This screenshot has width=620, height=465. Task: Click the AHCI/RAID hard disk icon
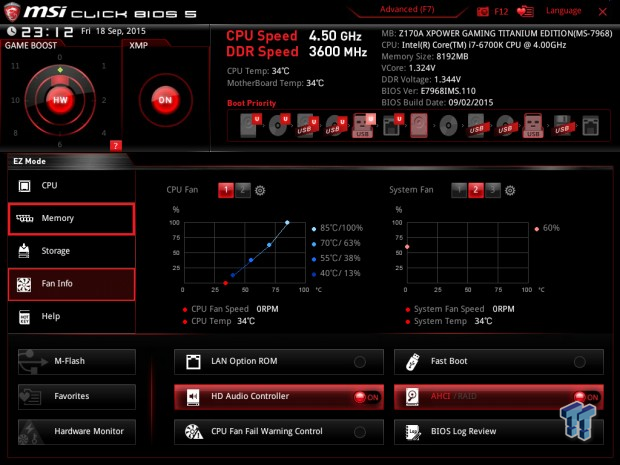point(412,397)
